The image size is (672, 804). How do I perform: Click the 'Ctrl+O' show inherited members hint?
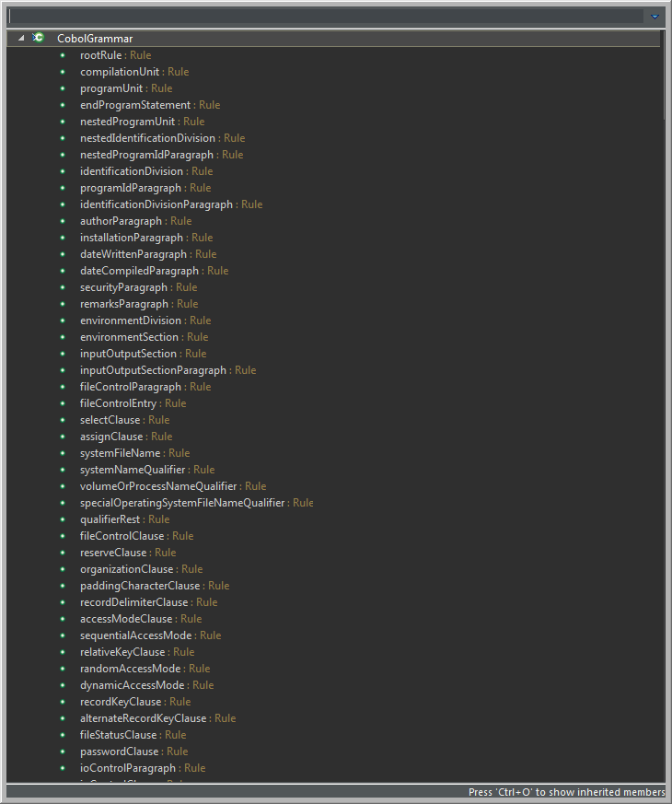pyautogui.click(x=566, y=792)
